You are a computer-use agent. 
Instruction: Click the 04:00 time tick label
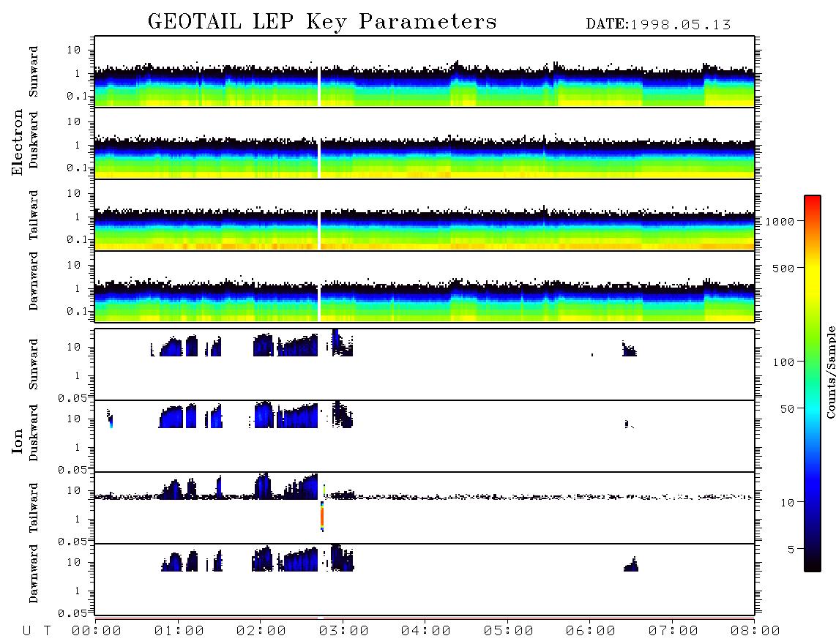pos(426,632)
